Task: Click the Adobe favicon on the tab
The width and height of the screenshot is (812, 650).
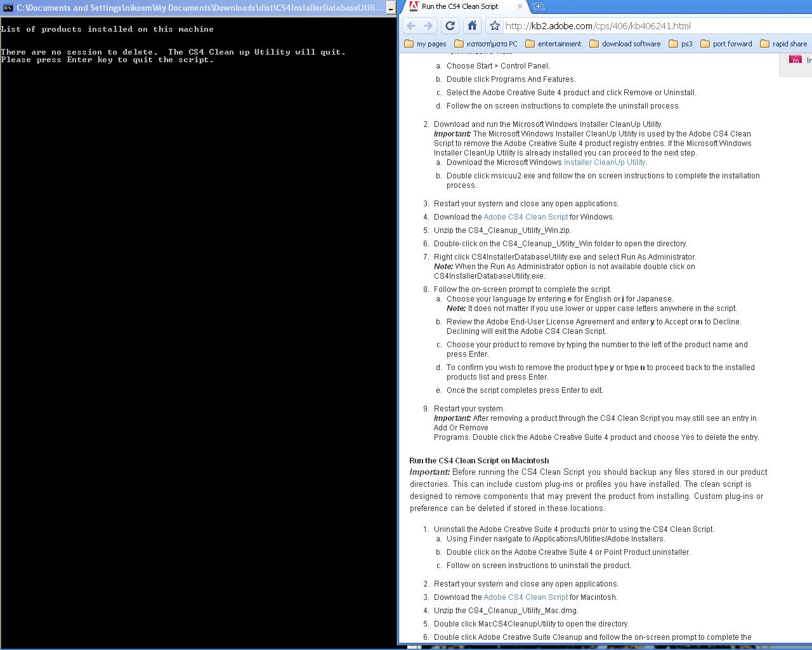Action: coord(414,6)
